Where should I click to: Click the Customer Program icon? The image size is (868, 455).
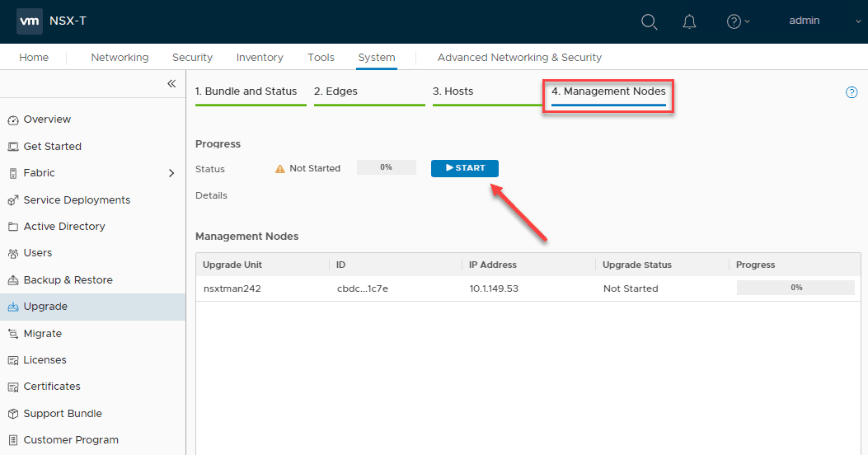pos(12,441)
